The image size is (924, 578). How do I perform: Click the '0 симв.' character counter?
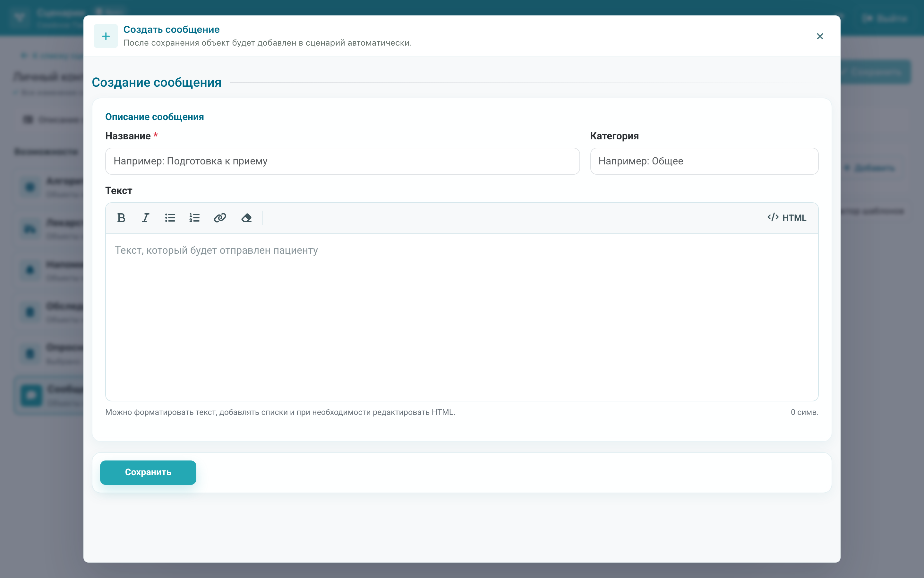(805, 413)
